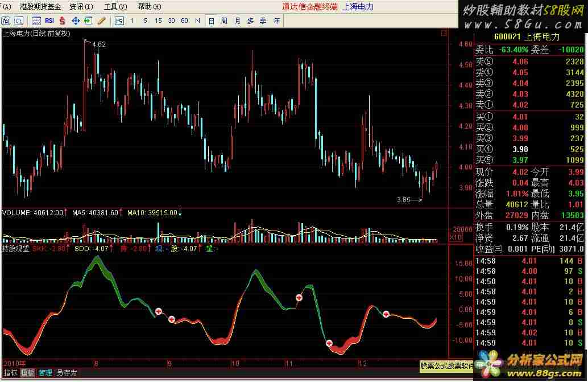Switch to 1-minute period
588x382 pixels.
[131, 20]
